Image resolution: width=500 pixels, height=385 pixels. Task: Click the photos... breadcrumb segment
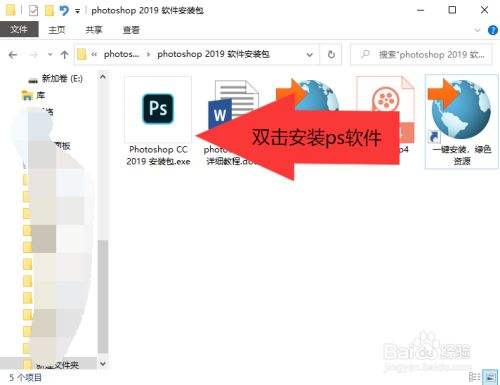pos(121,54)
